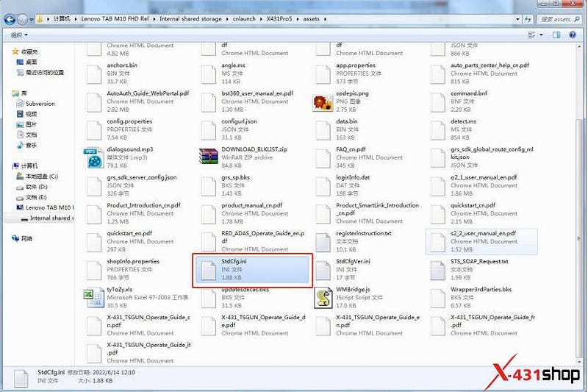The height and width of the screenshot is (392, 588).
Task: Click the FAQ_cn.pdf file name
Action: click(351, 149)
